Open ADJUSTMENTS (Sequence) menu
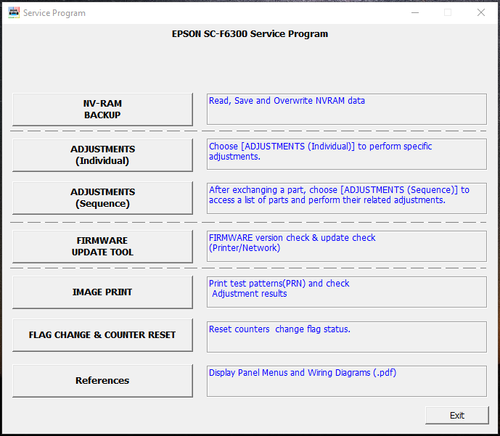500x436 pixels. (102, 198)
